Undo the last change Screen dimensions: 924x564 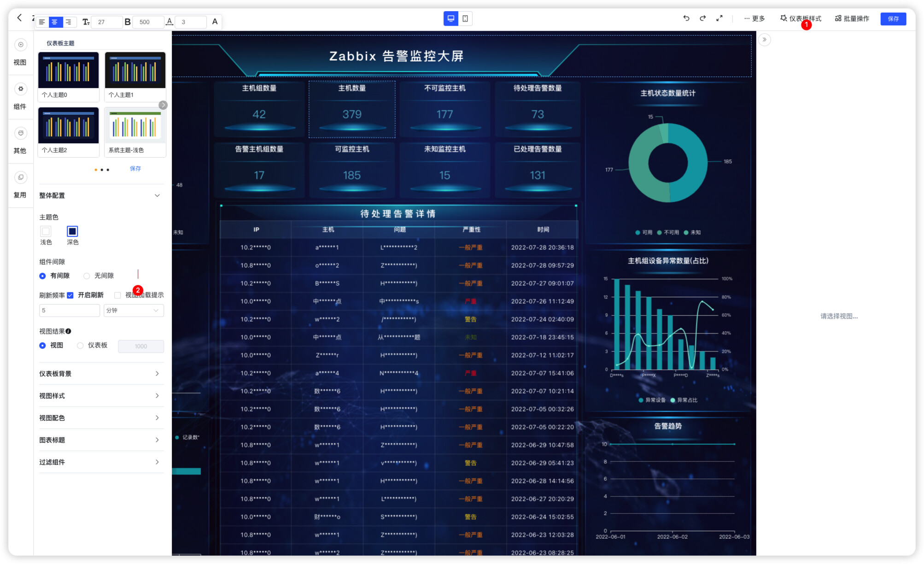click(x=686, y=18)
